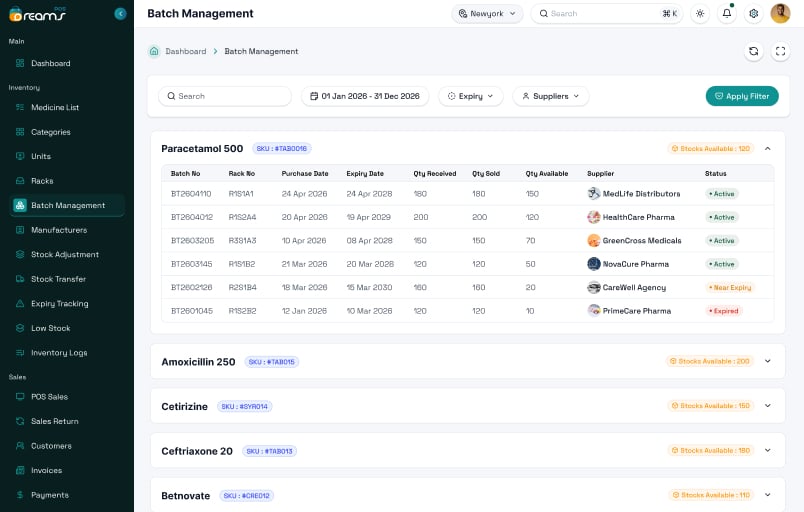Image resolution: width=804 pixels, height=512 pixels.
Task: Toggle light/dark theme sun icon
Action: pos(700,14)
